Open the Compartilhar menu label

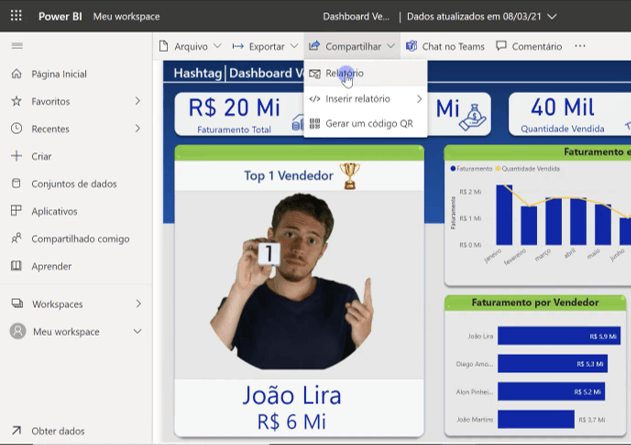click(x=353, y=46)
